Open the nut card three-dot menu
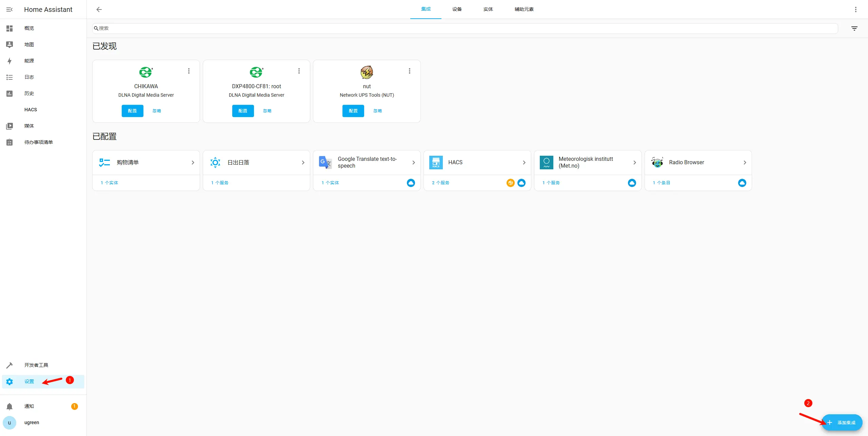 [x=410, y=71]
